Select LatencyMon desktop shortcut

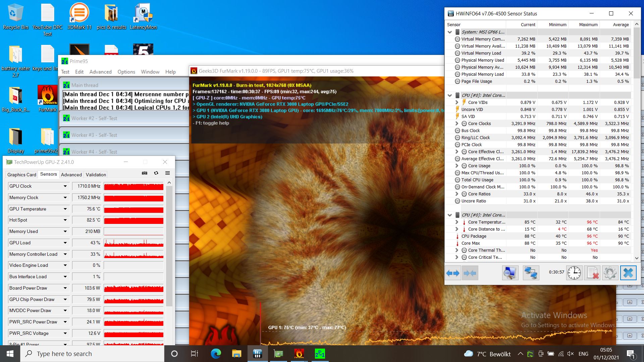[143, 17]
